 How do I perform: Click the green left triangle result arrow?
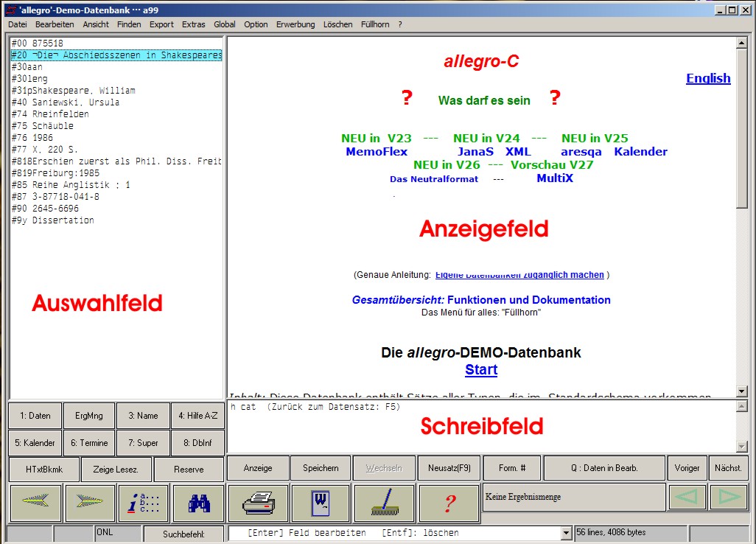(687, 497)
